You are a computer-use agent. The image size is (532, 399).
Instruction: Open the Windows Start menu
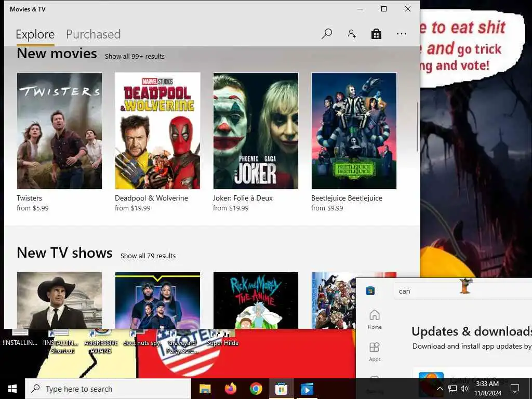pos(12,389)
